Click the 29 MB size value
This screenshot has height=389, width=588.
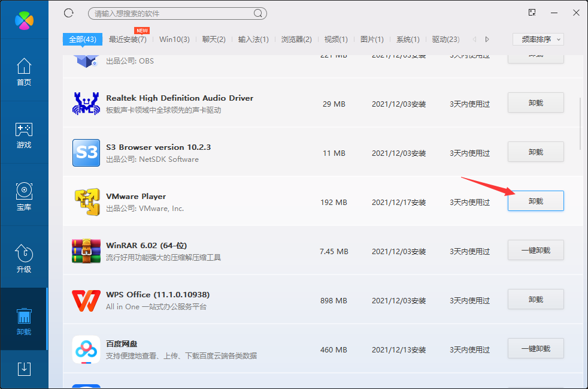pos(334,104)
